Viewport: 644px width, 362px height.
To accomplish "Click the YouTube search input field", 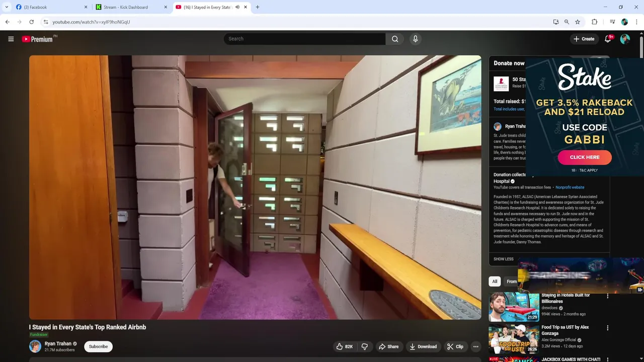I will pos(304,39).
